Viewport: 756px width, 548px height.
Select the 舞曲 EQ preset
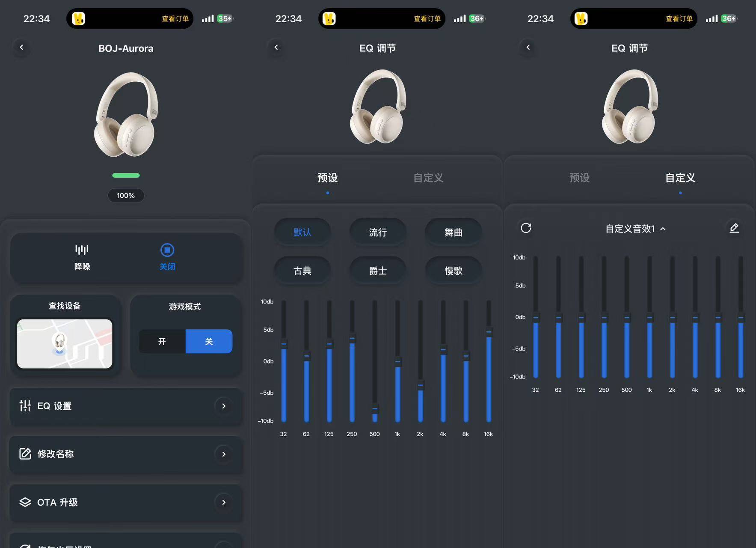(x=454, y=232)
